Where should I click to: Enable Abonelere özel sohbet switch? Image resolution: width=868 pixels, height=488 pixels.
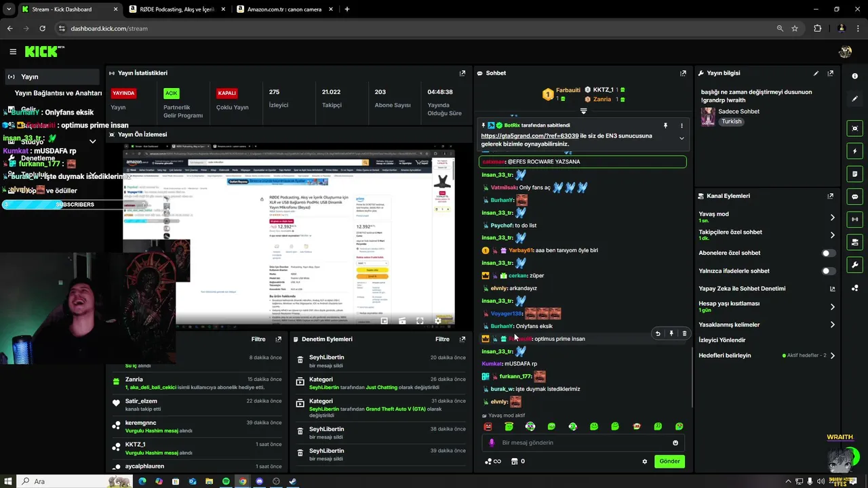click(828, 253)
